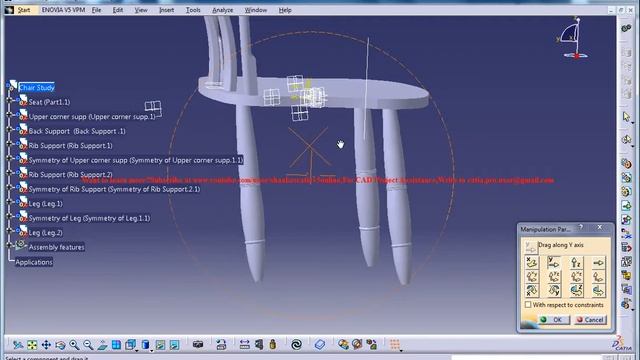Click the Zoom Out magnifier
Screen dimensions: 640x360
coord(88,345)
